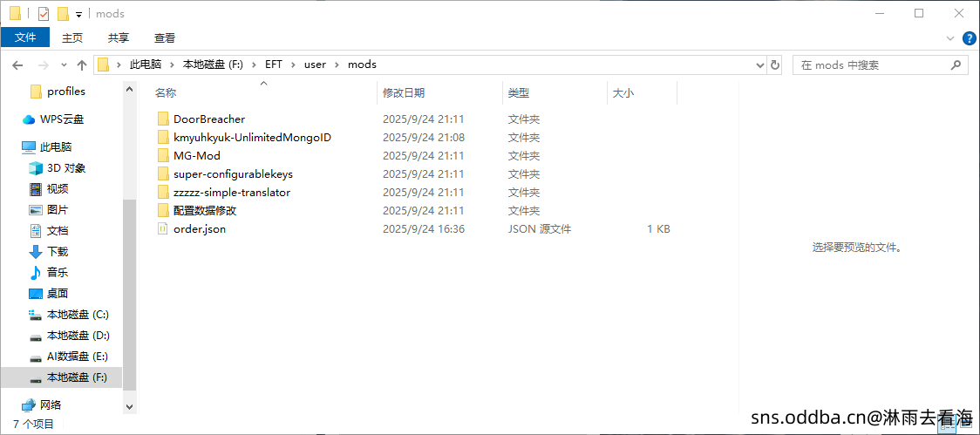
Task: Expand the address bar history dropdown
Action: [760, 65]
